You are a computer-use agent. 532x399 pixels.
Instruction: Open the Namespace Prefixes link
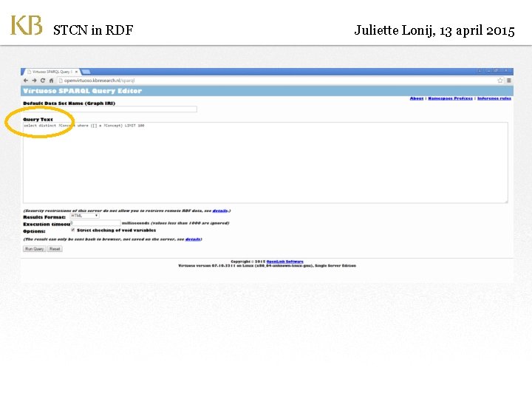[450, 98]
